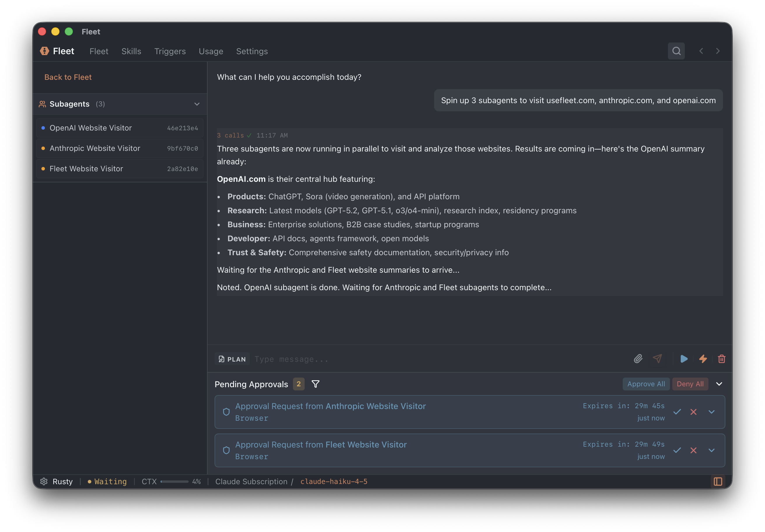The width and height of the screenshot is (765, 532).
Task: Click the orange lightning bolt icon
Action: coord(703,359)
